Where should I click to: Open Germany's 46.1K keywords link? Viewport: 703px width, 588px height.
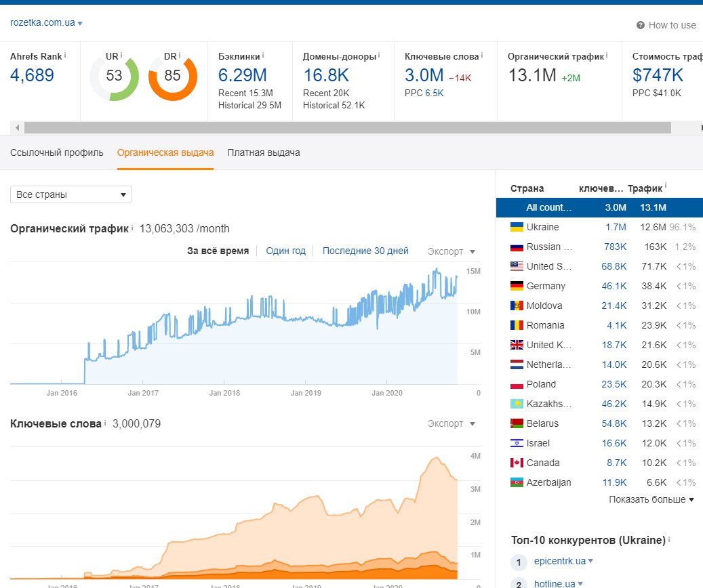tap(614, 286)
